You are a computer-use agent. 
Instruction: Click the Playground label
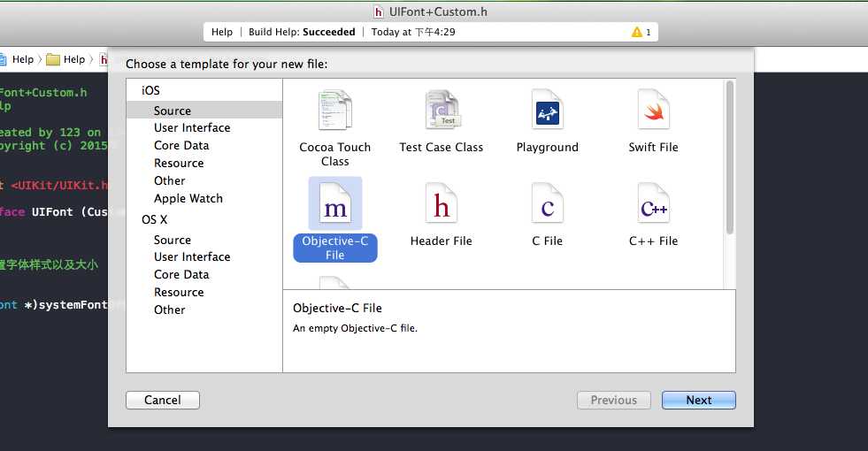(548, 147)
